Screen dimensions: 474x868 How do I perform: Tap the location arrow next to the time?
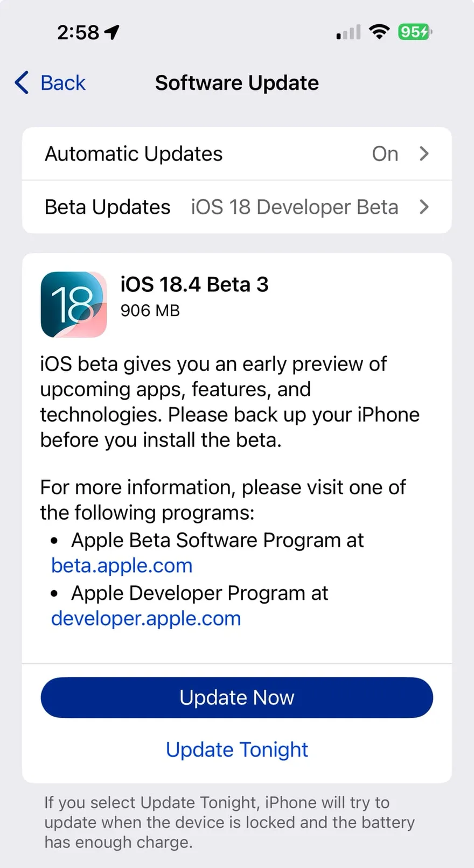(111, 32)
